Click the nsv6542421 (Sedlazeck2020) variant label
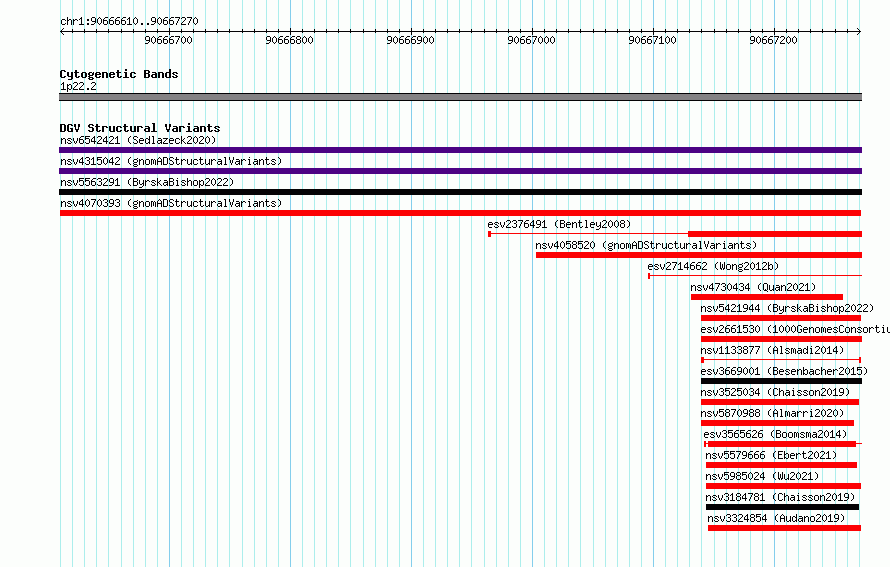 tap(138, 140)
